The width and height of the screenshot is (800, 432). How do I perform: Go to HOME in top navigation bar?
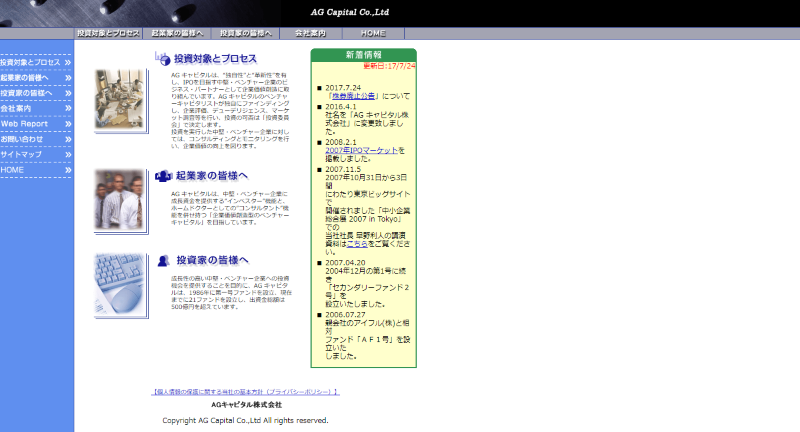click(373, 33)
